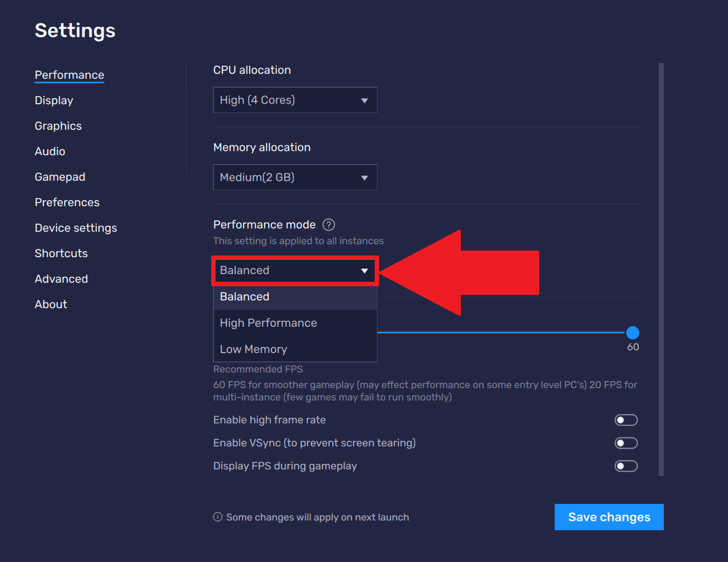Viewport: 728px width, 562px height.
Task: Toggle Enable VSync switch
Action: [x=626, y=443]
